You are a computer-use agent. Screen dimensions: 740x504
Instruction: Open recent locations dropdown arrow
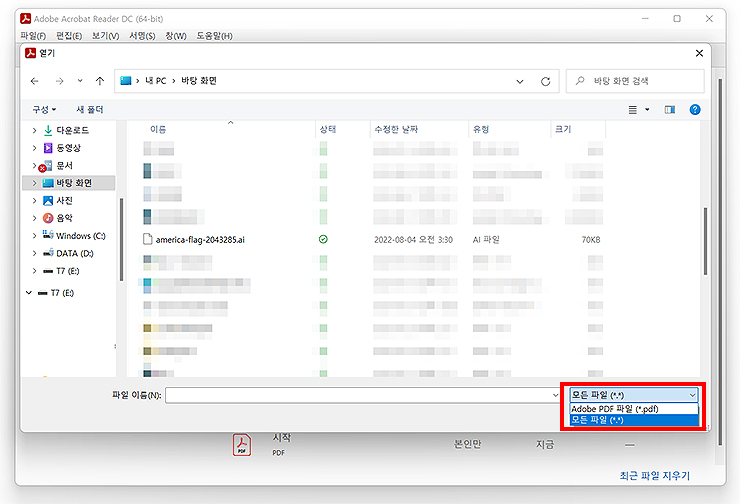click(80, 81)
